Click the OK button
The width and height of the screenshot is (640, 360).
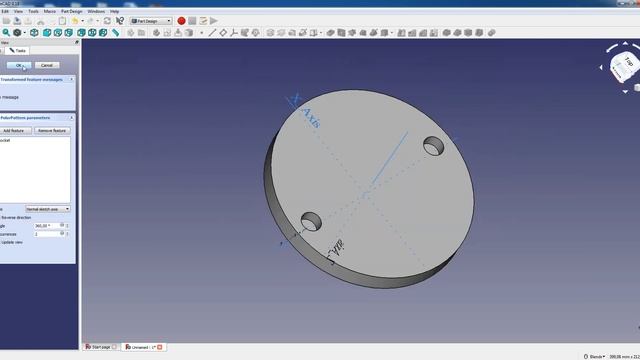click(x=18, y=65)
